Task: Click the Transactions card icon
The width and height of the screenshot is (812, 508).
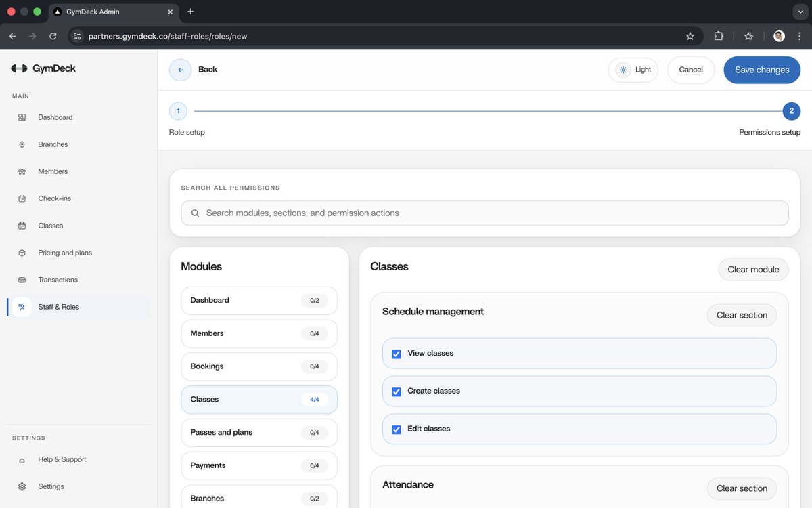Action: [x=22, y=280]
